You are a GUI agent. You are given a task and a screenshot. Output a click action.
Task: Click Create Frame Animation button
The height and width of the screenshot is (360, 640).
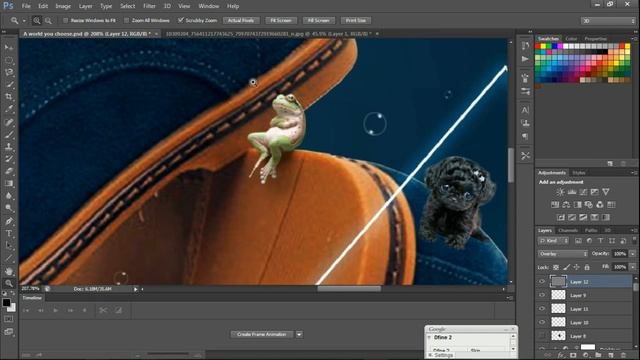click(262, 334)
